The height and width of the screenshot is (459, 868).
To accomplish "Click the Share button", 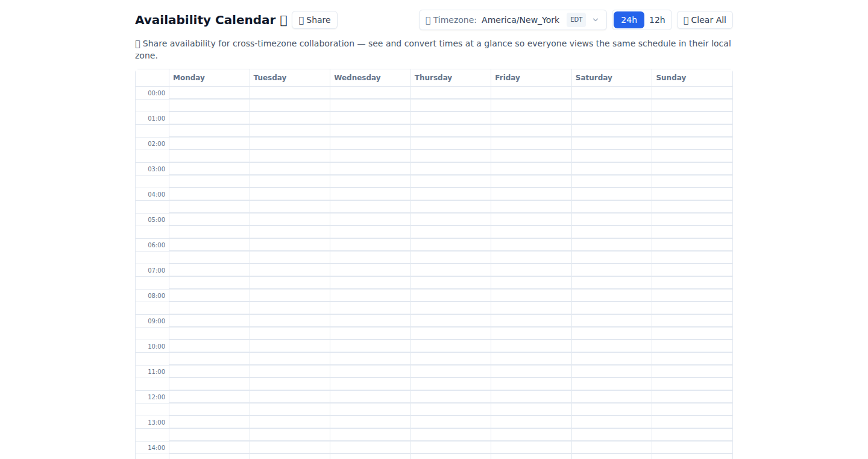I will [315, 20].
